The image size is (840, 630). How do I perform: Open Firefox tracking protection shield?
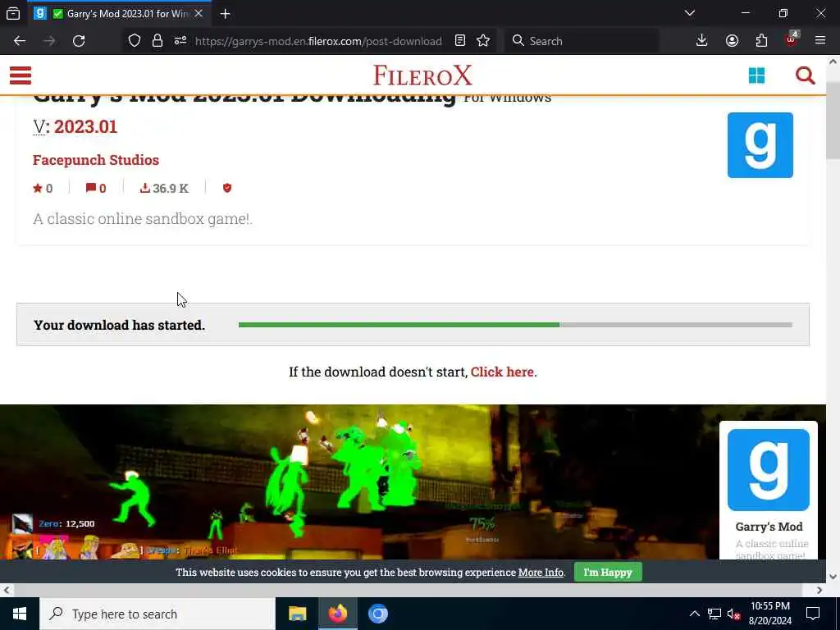tap(135, 41)
